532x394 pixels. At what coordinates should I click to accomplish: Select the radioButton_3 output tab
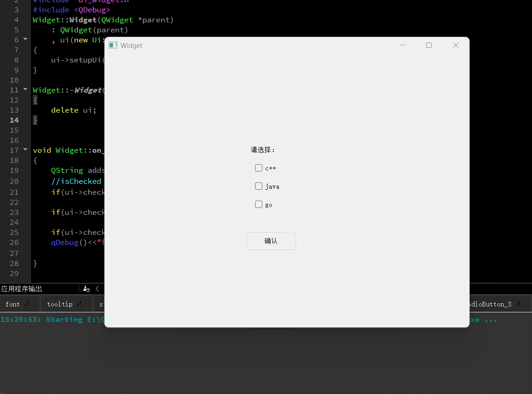pos(490,304)
